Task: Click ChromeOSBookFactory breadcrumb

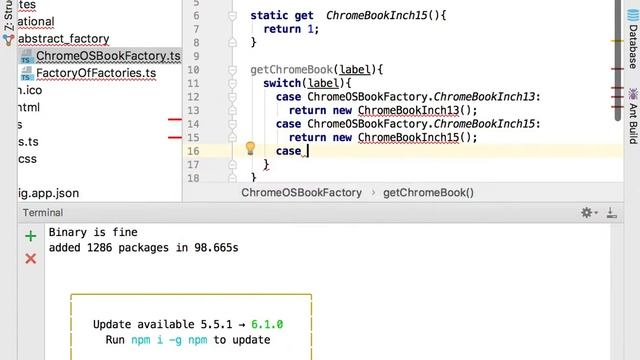Action: pyautogui.click(x=301, y=193)
